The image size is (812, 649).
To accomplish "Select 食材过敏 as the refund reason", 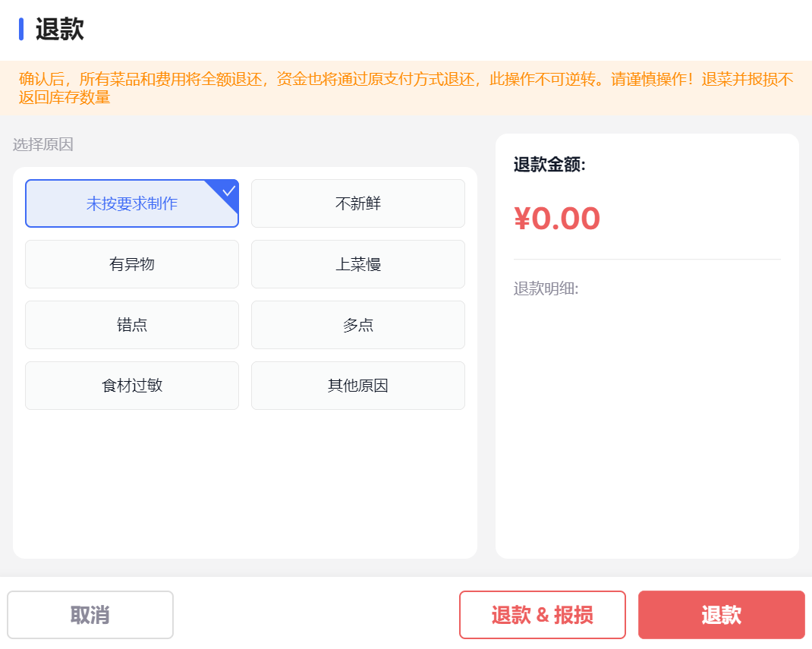I will tap(131, 386).
